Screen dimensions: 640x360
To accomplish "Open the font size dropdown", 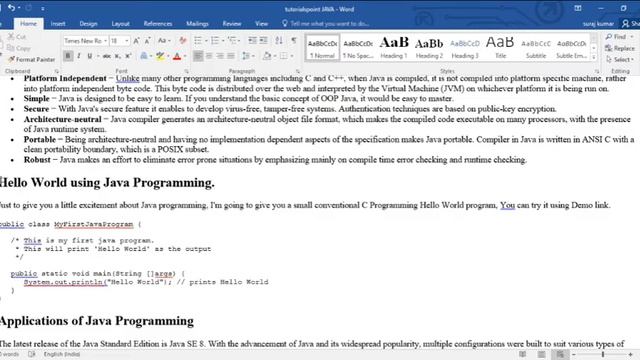I will (x=127, y=41).
